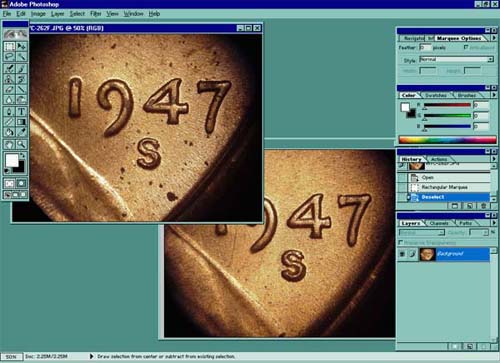Click the trash icon in History palette
Screen dimensions: 500x363
[x=483, y=206]
